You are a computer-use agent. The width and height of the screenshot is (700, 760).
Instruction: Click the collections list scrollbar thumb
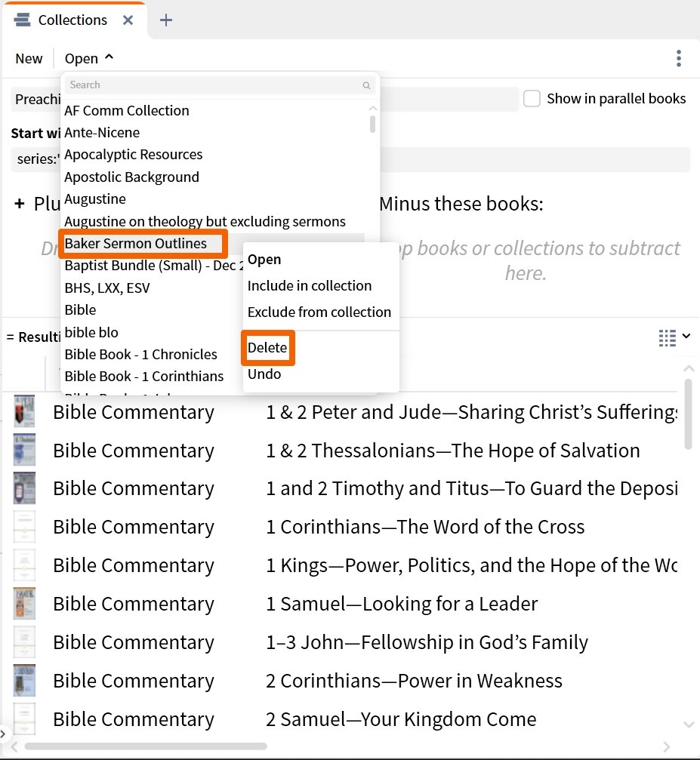click(x=372, y=124)
